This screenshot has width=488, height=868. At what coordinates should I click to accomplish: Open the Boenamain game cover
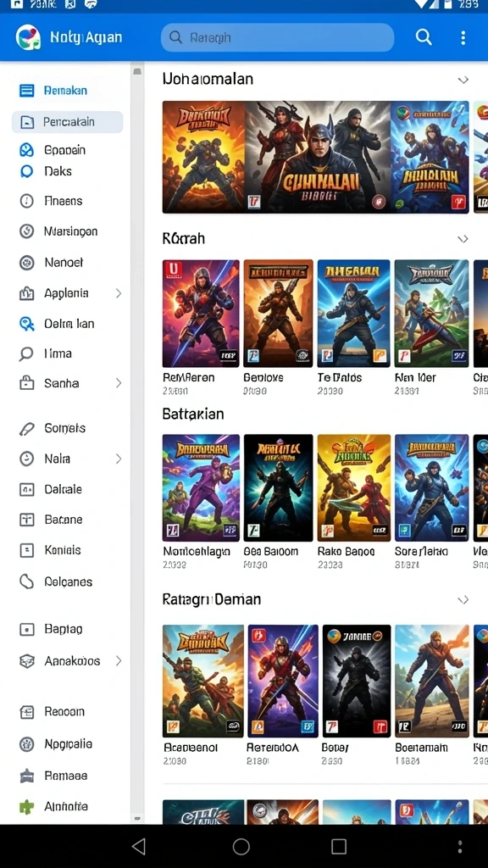click(x=431, y=681)
